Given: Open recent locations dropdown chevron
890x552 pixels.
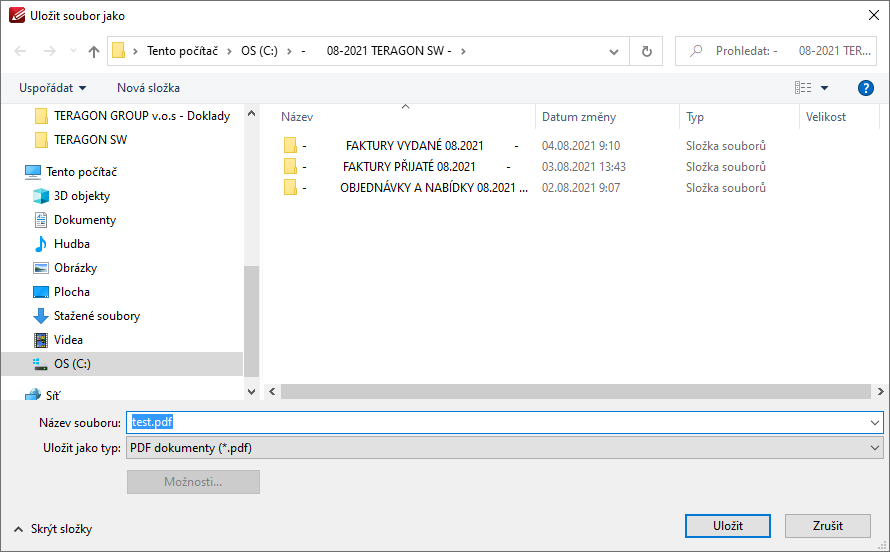Looking at the screenshot, I should coord(73,51).
